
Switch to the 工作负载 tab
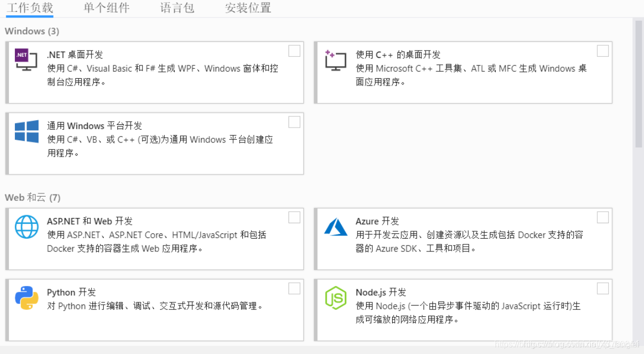click(x=30, y=8)
